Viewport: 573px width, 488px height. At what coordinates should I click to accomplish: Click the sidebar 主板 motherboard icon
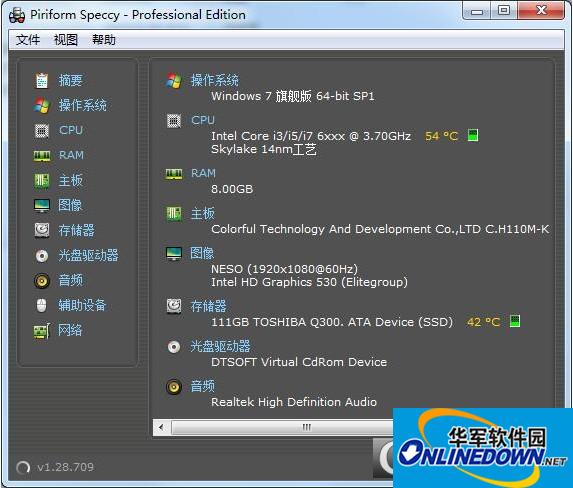[42, 181]
